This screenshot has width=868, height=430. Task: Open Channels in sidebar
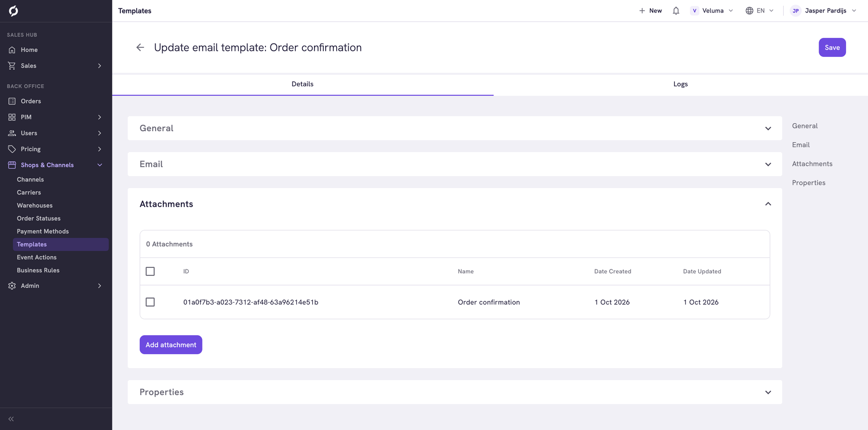(30, 180)
